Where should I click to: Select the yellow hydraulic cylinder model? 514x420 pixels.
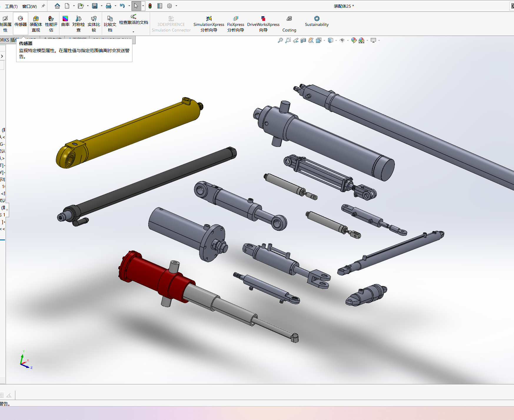pyautogui.click(x=129, y=133)
